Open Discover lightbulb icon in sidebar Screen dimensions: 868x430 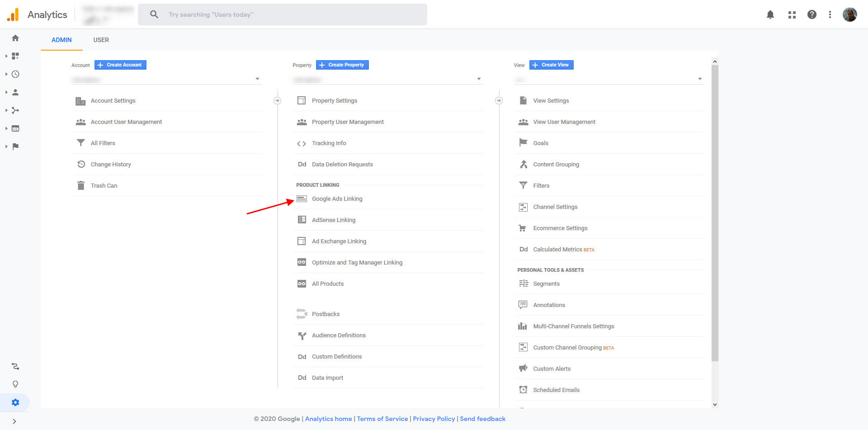point(15,384)
